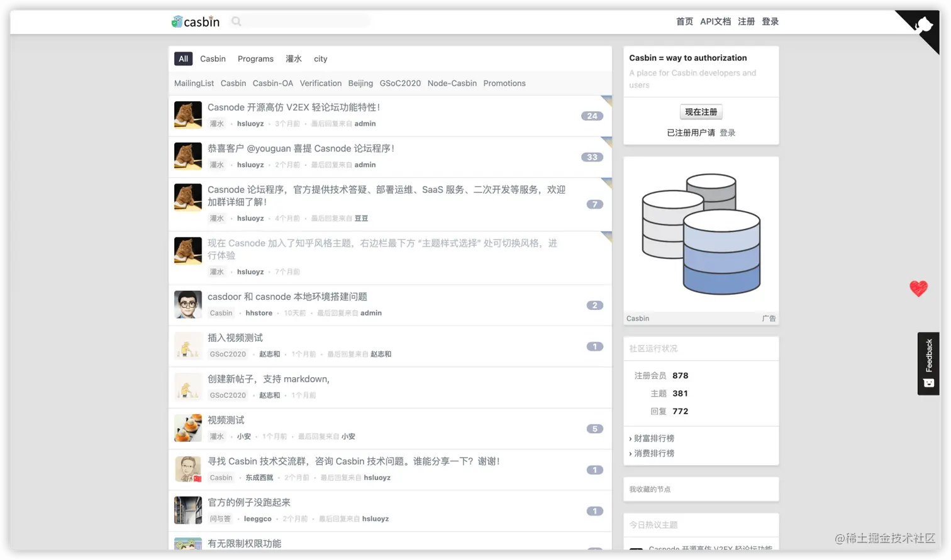Open the Casbin-OA node
This screenshot has height=560, width=951.
pos(273,83)
